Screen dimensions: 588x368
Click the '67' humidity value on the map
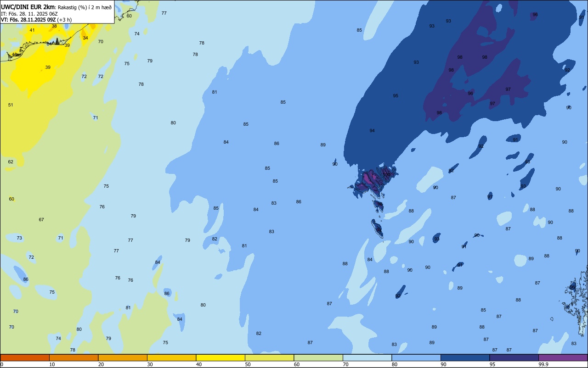click(41, 220)
